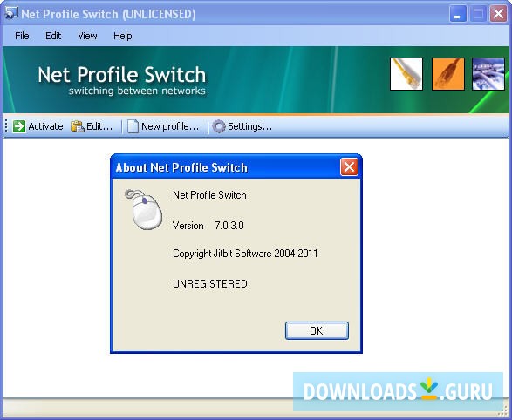This screenshot has width=512, height=420.
Task: Click the 'Version' label in dialog
Action: 188,226
